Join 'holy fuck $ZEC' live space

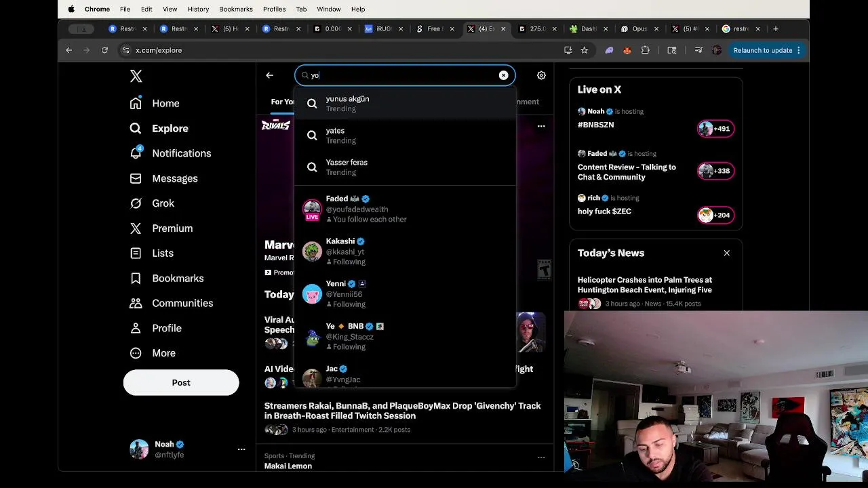tap(604, 211)
